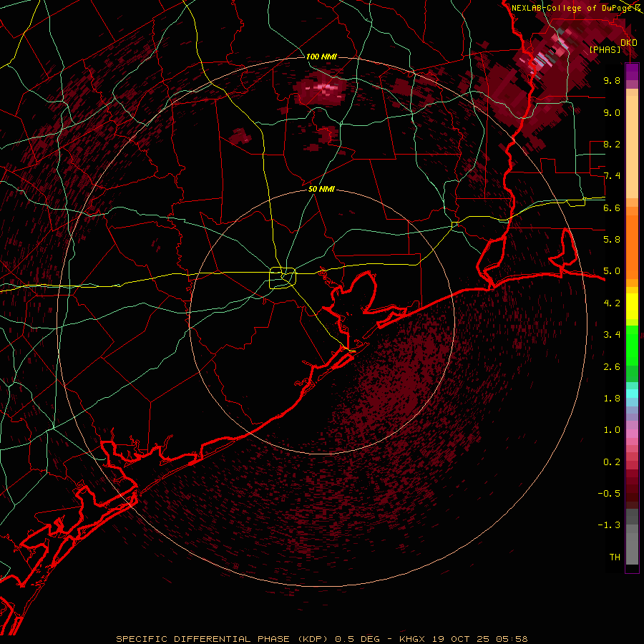644x644 pixels.
Task: Click the 6.6 value on the color scale
Action: pyautogui.click(x=612, y=208)
